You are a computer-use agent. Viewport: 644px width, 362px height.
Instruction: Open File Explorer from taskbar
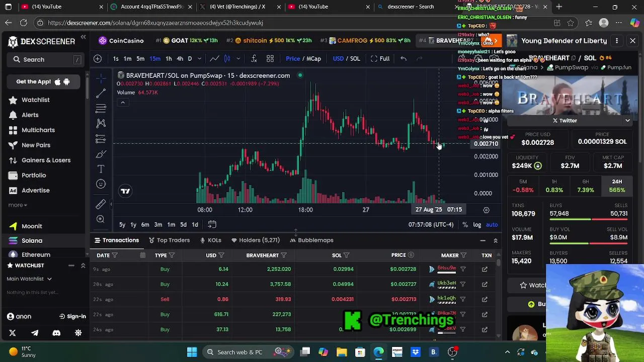(x=342, y=352)
